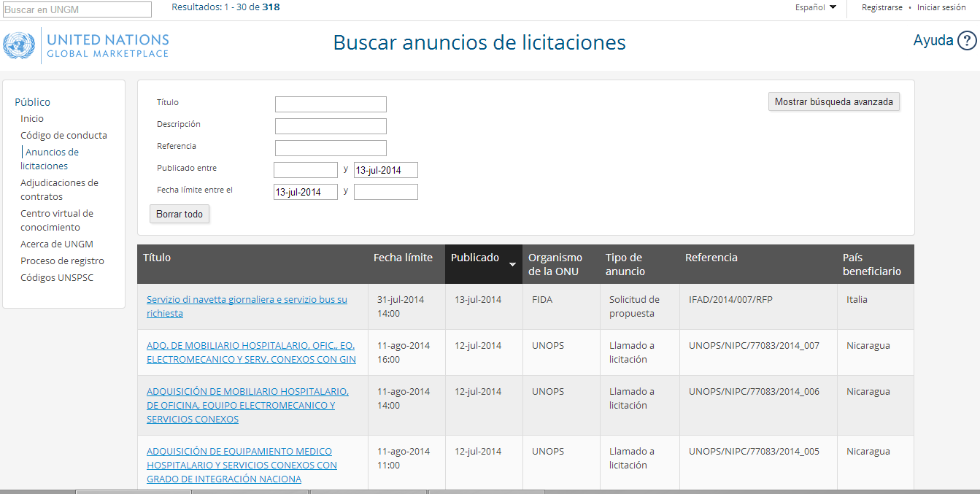Click the sort arrow on Publicado column
The height and width of the screenshot is (494, 980).
pyautogui.click(x=512, y=264)
